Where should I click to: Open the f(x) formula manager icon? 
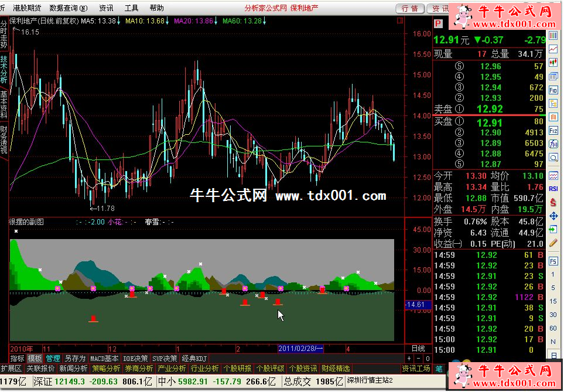(x=553, y=144)
